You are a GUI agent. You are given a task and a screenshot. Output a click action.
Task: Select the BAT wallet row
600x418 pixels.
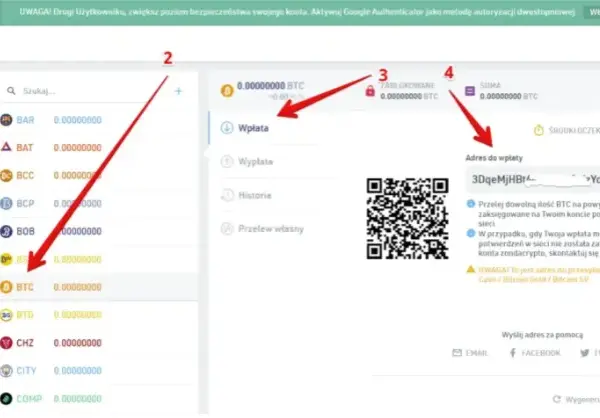pyautogui.click(x=99, y=147)
